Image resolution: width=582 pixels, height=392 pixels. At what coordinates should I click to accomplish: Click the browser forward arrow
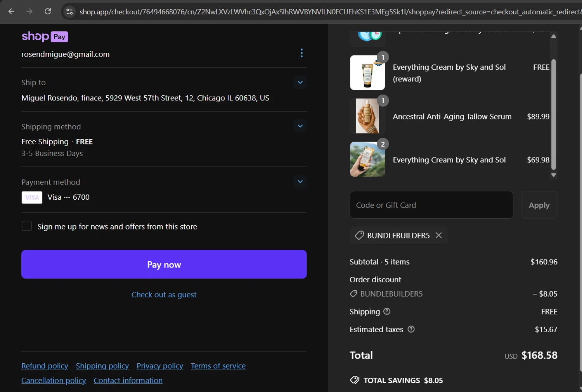[29, 12]
